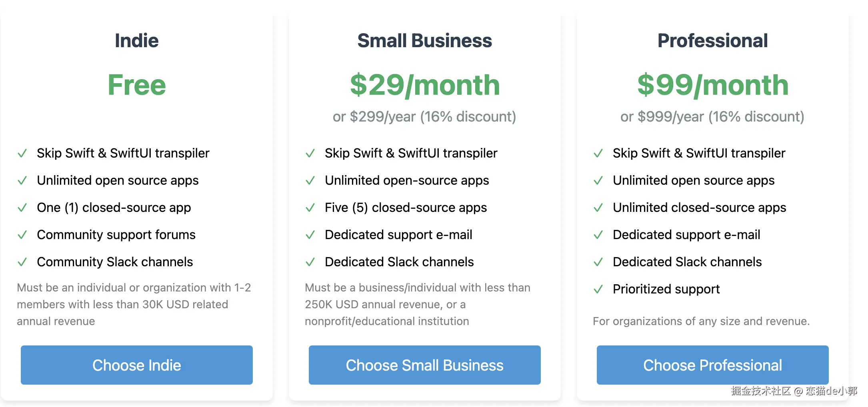The image size is (868, 407).
Task: Click checkmark beside Five (5) closed-source apps
Action: click(310, 208)
